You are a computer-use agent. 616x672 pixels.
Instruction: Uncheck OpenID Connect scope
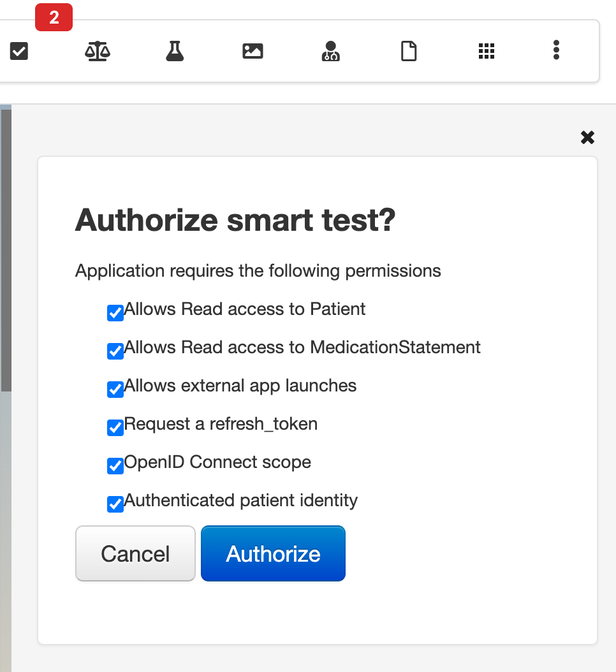(x=115, y=465)
